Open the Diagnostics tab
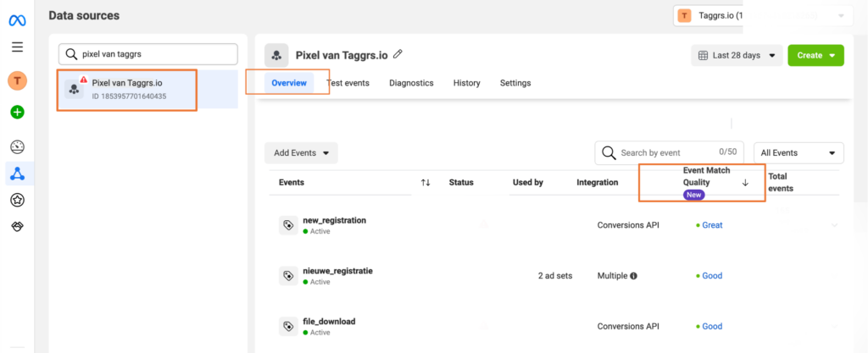Screen dimensions: 868x353 pyautogui.click(x=411, y=83)
